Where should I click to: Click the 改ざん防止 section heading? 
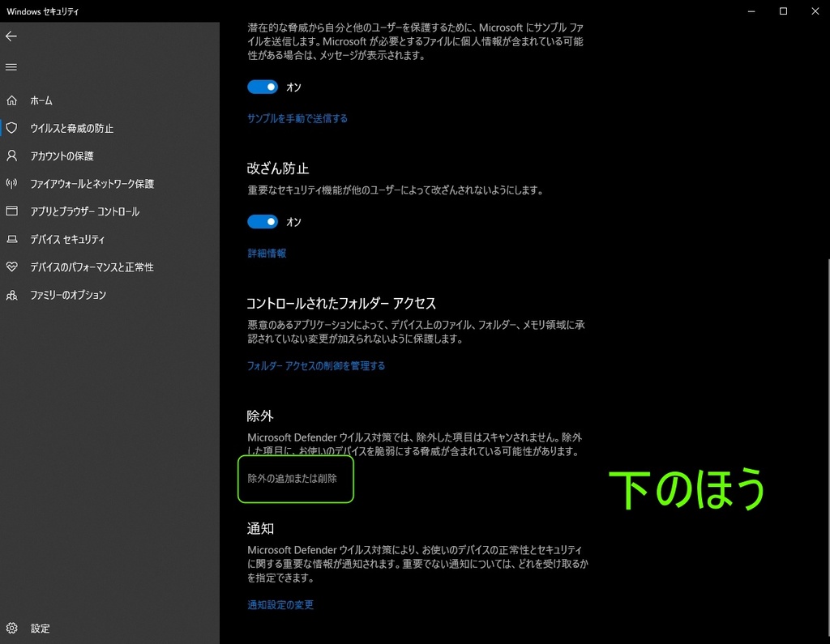coord(278,168)
